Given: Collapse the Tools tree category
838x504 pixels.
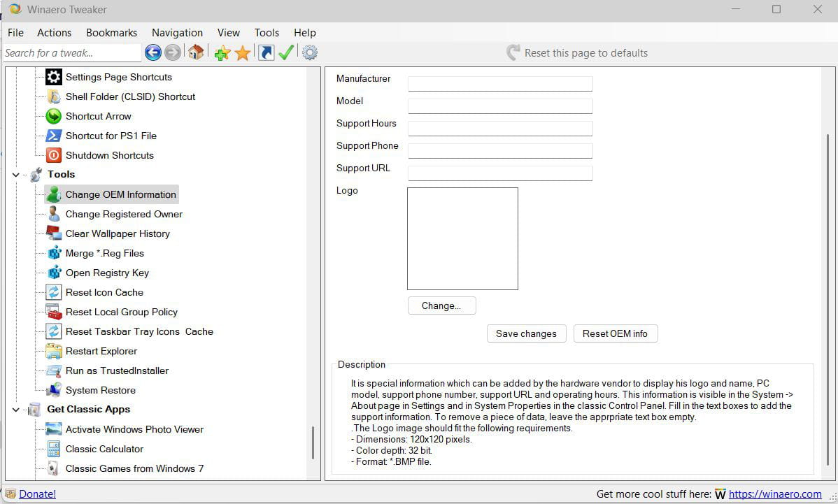Looking at the screenshot, I should click(16, 175).
